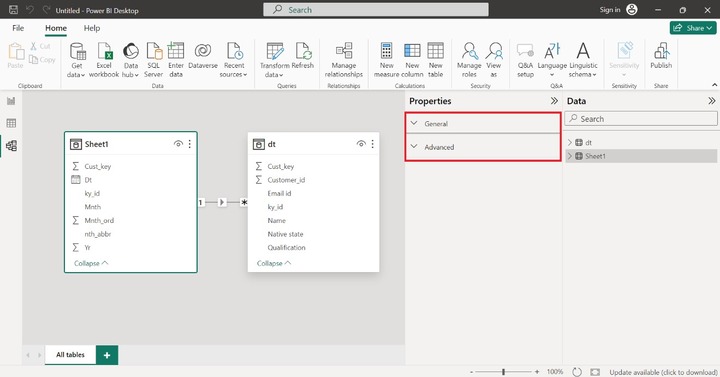
Task: Open more options for Sheet1 table
Action: tap(190, 144)
